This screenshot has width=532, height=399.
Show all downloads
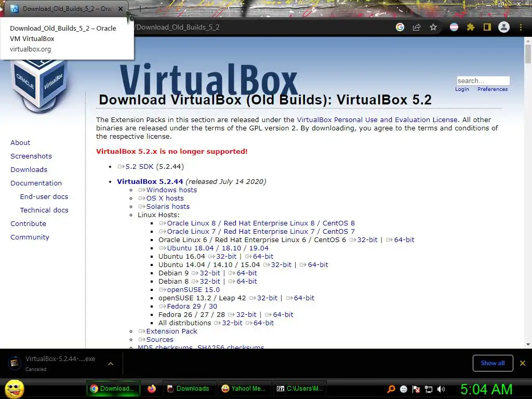click(493, 363)
